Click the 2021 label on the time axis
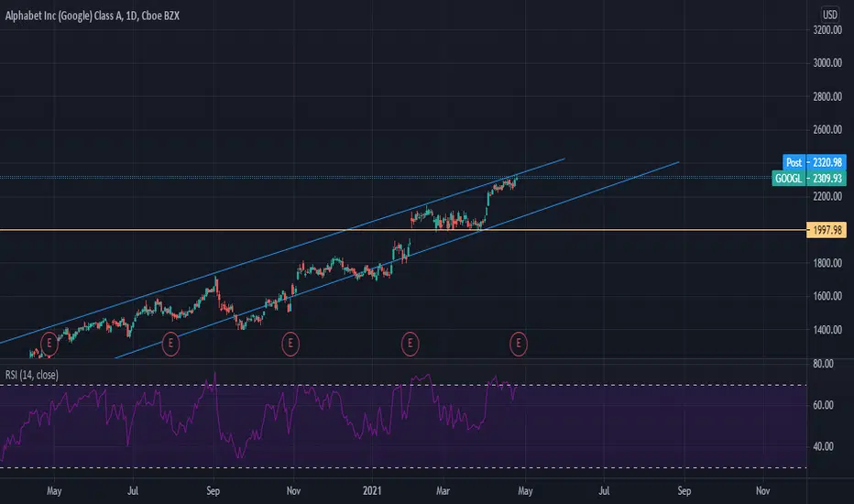 coord(372,491)
